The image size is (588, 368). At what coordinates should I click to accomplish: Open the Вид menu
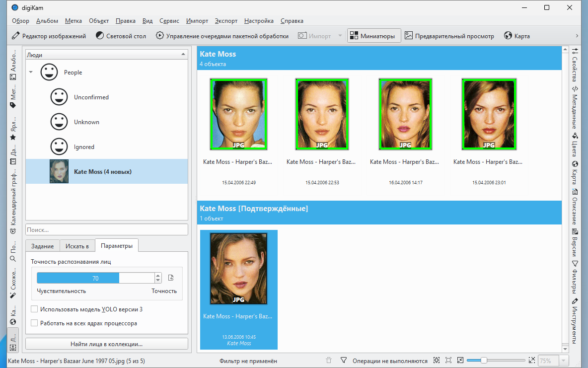[147, 21]
